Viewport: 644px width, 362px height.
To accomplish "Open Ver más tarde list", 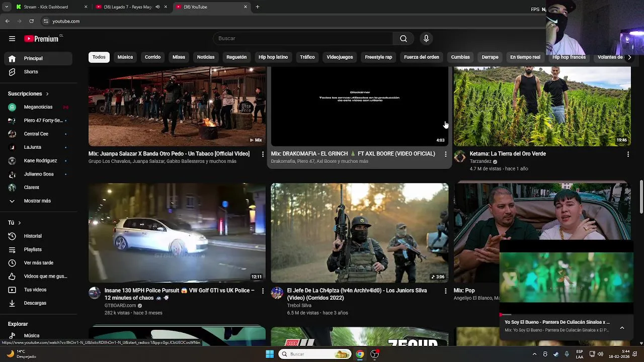I will pos(38,263).
